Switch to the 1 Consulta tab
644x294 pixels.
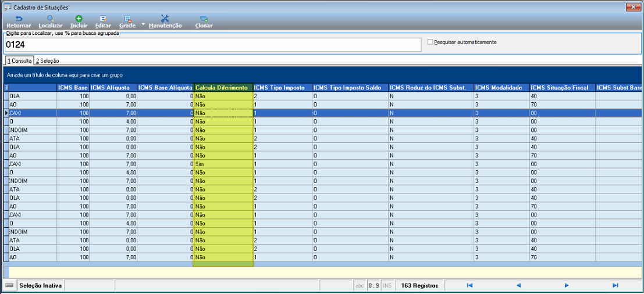pos(19,60)
